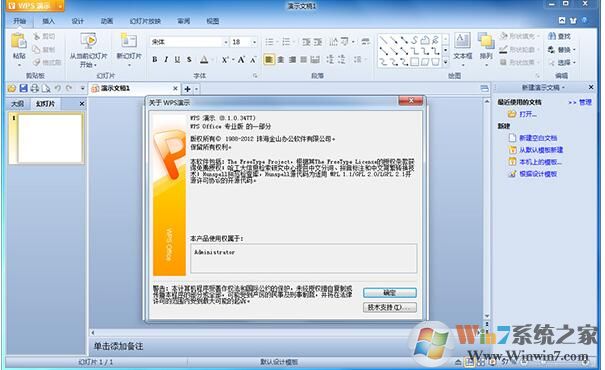Switch to the 视图 ribbon tab

tap(213, 21)
